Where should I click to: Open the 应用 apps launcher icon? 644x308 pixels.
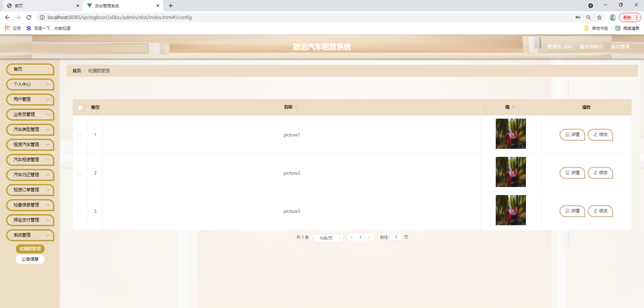(7, 28)
